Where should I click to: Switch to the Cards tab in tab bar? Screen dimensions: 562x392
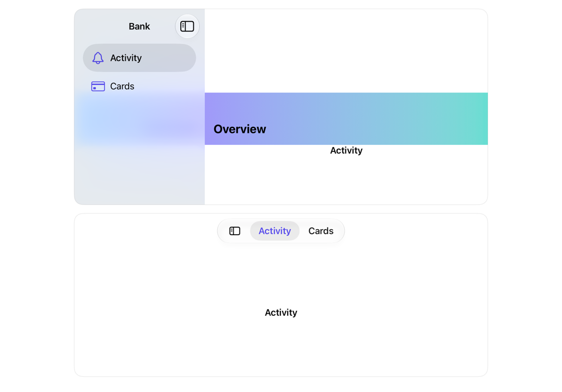click(x=321, y=231)
